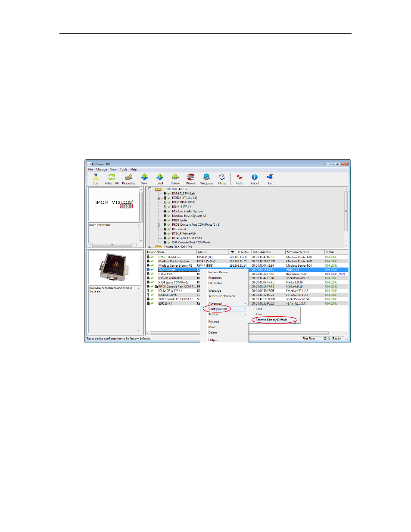Screen dimensions: 411x532
Task: Click the Help toolbar icon
Action: 239,177
